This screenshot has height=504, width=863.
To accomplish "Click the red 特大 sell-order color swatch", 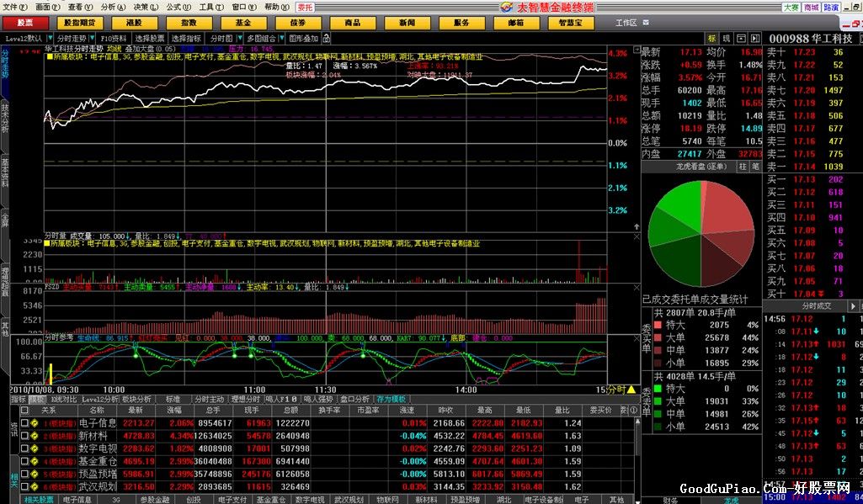I will 658,325.
